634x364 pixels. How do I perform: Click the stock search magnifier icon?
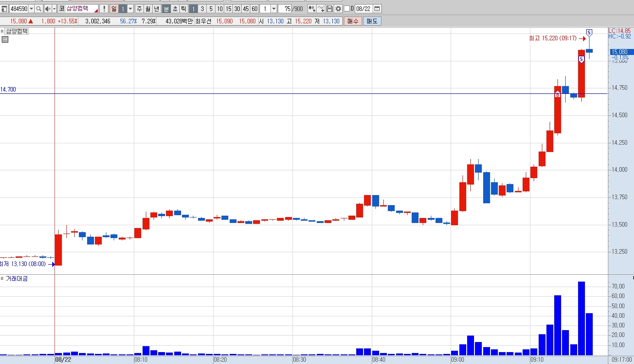coord(39,9)
